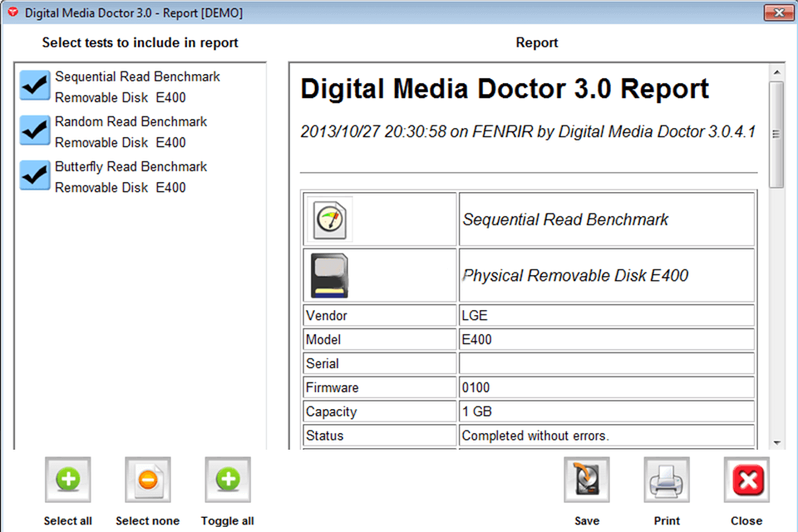This screenshot has height=532, width=798.
Task: Print the report using the printer icon
Action: (666, 480)
